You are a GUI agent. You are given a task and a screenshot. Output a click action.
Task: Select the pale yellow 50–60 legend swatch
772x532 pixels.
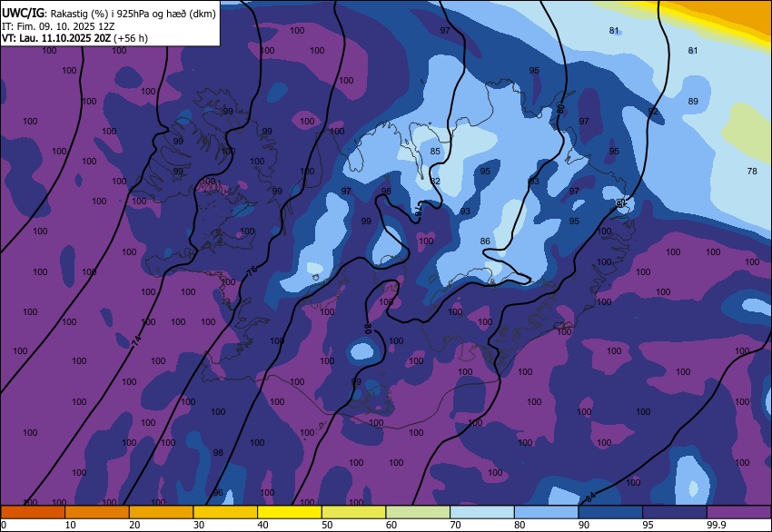point(353,512)
